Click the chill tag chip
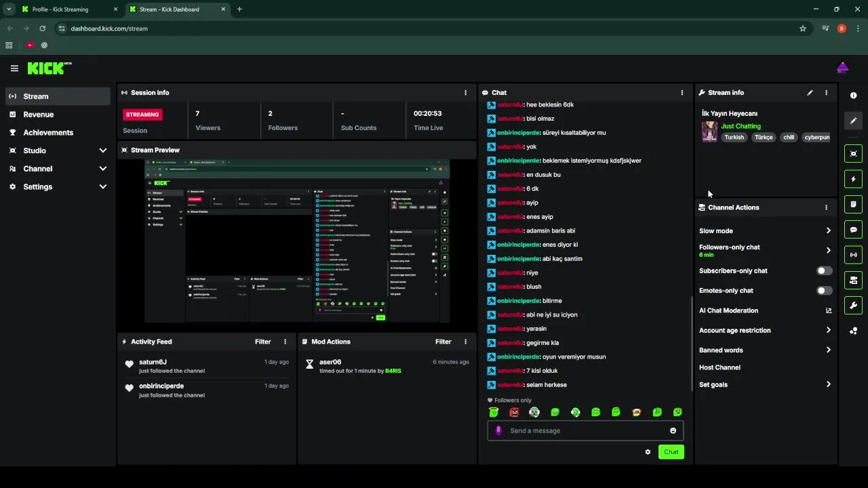Screen dimensions: 868x488 pos(789,137)
